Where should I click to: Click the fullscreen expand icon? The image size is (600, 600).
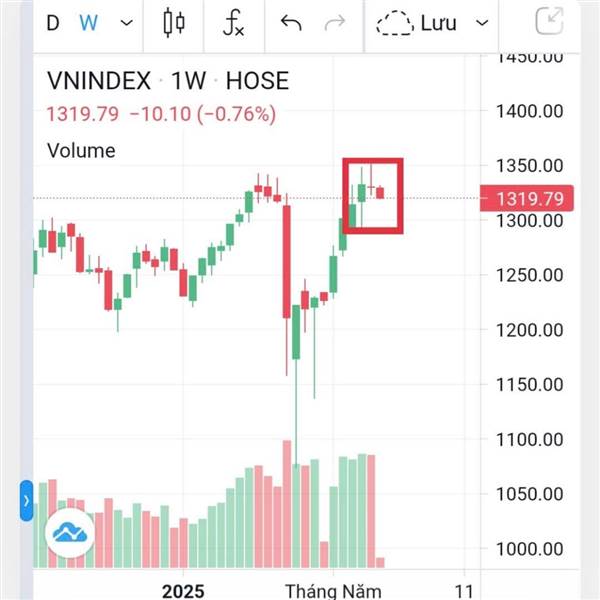tap(549, 21)
